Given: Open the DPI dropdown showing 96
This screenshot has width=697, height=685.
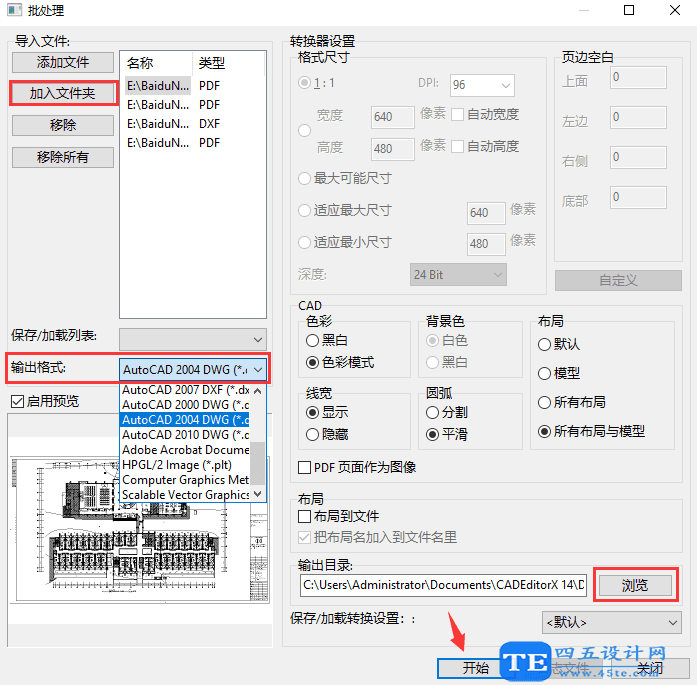Looking at the screenshot, I should pos(482,85).
